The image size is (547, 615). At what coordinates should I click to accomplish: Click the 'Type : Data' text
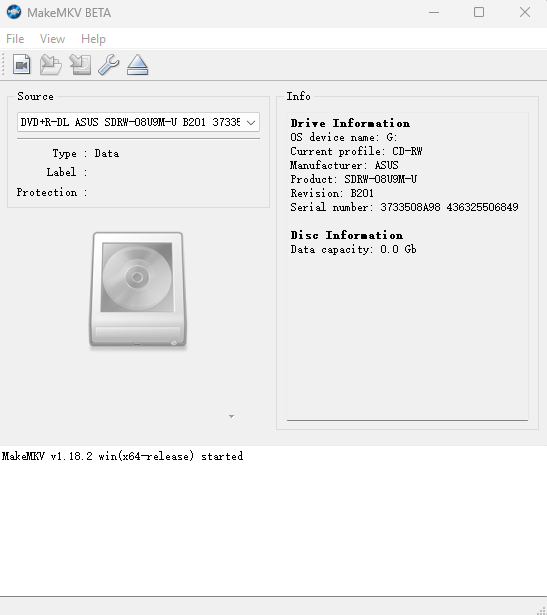[x=86, y=153]
